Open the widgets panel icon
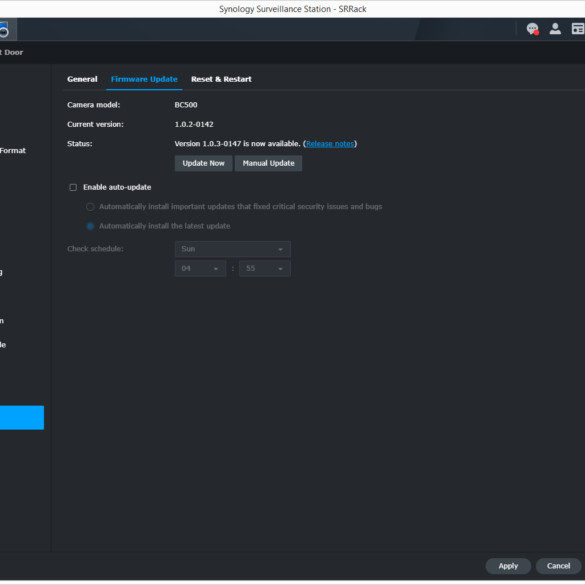The height and width of the screenshot is (585, 585). (578, 29)
